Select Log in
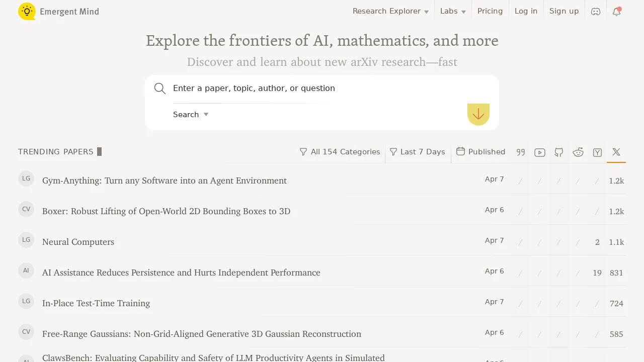 click(x=526, y=11)
